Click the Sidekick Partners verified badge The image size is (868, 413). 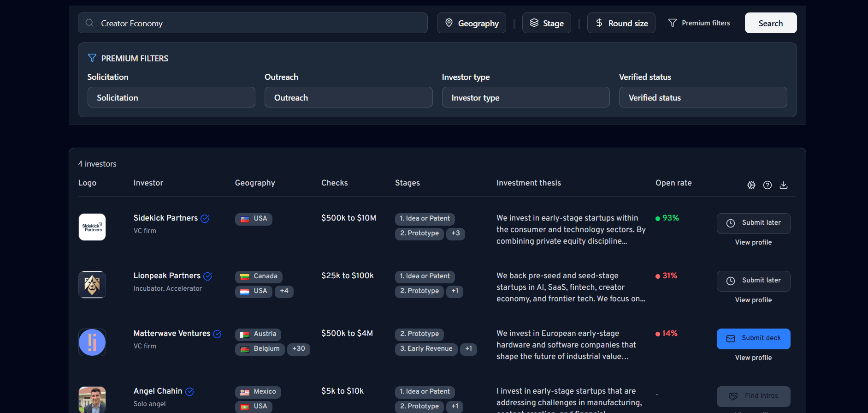pos(205,219)
